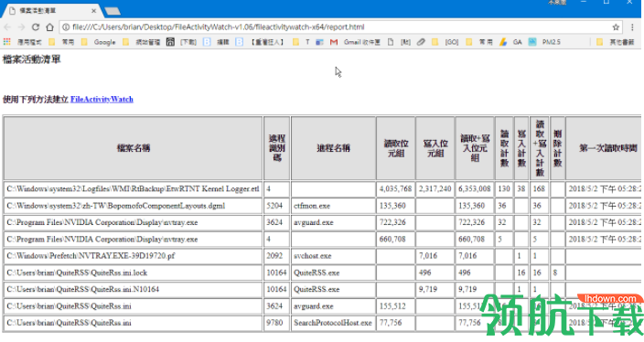644x342 pixels.
Task: Open the Apps grid shortcut in bookmarks bar
Action: pos(6,42)
